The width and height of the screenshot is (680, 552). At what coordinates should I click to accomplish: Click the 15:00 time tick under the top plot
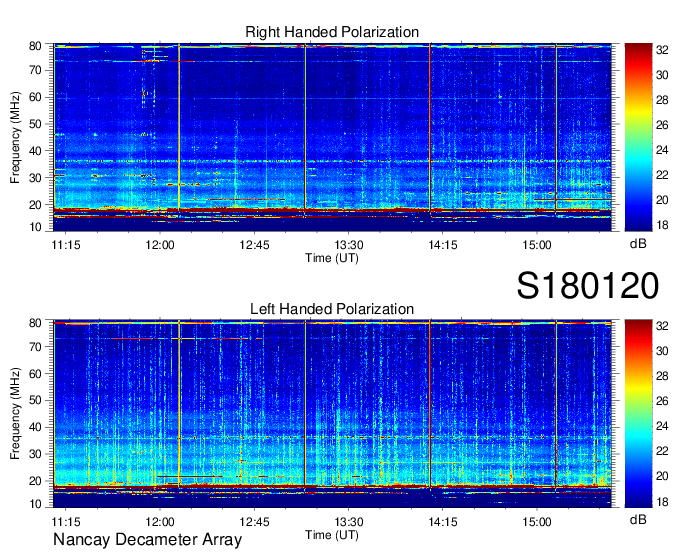click(x=537, y=245)
